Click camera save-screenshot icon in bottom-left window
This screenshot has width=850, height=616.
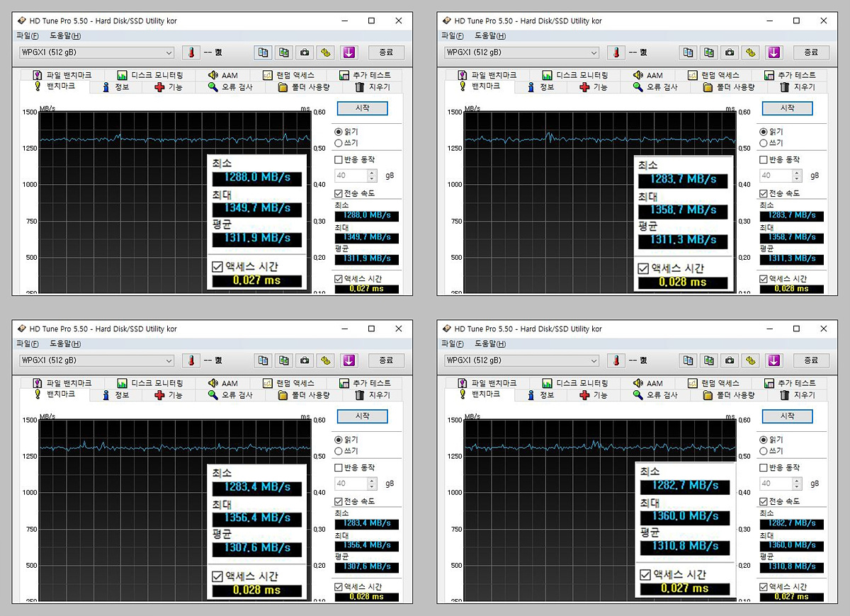305,360
